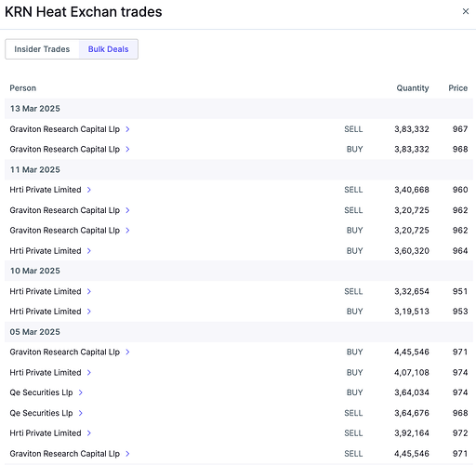Click quantity 3,19,513
Viewport: 476px width, 465px height.
coord(412,312)
